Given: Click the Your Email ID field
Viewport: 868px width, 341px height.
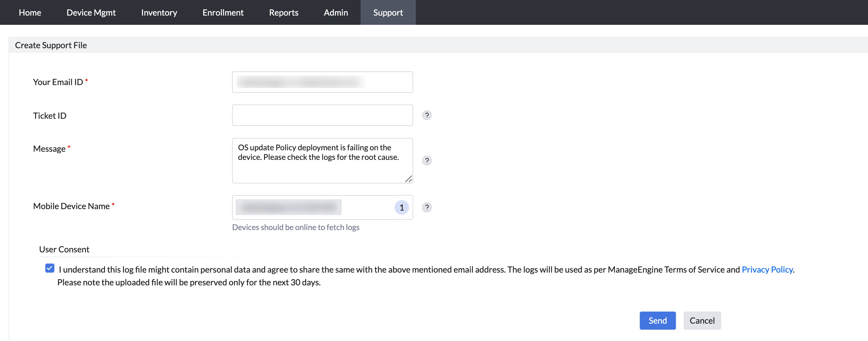Looking at the screenshot, I should (x=322, y=82).
